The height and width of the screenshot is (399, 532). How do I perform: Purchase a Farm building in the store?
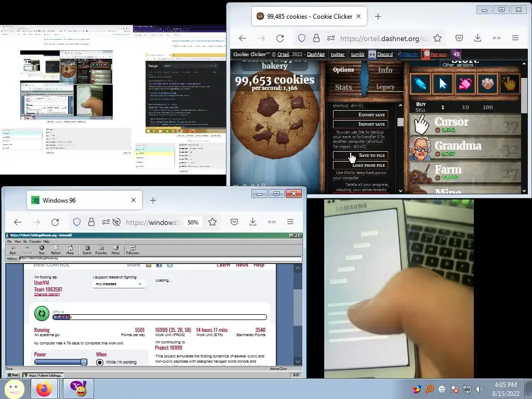(465, 172)
